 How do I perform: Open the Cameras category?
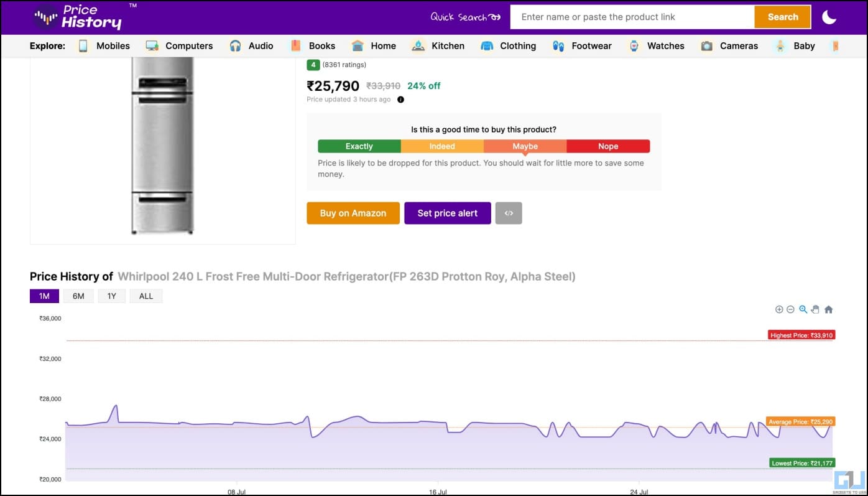[739, 46]
